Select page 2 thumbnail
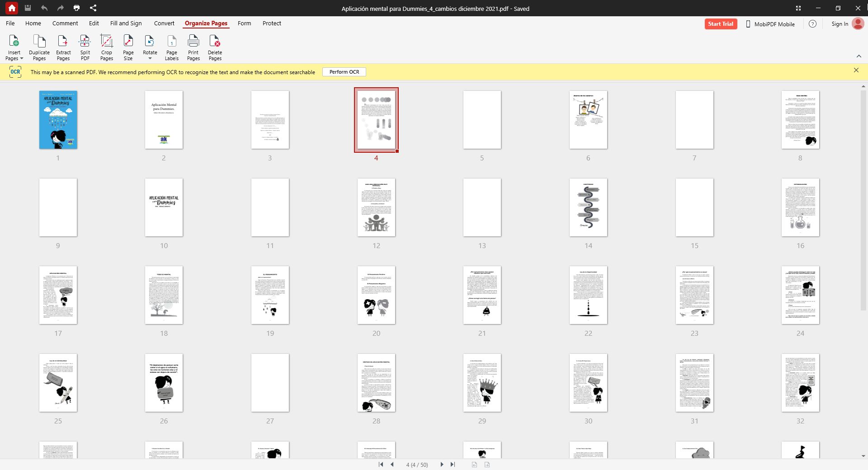The width and height of the screenshot is (868, 470). (164, 120)
